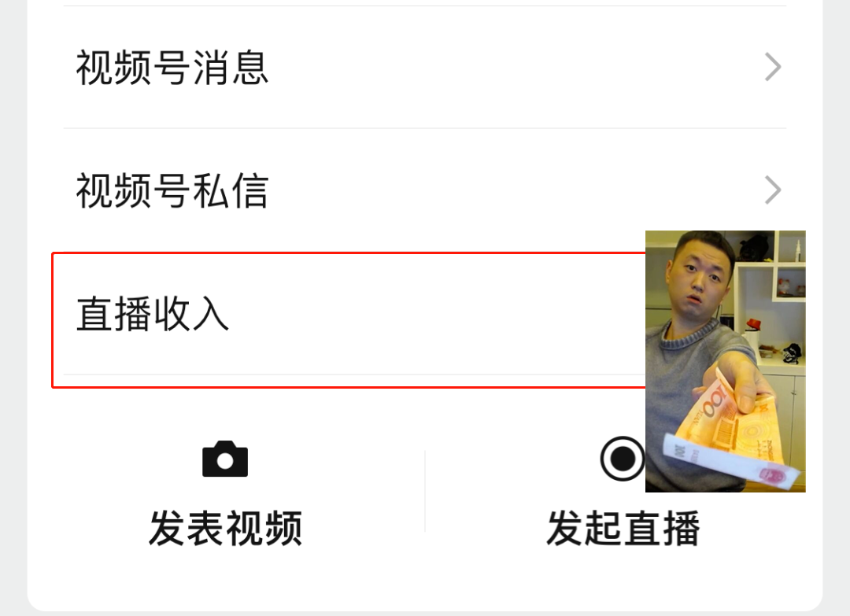The height and width of the screenshot is (616, 850).
Task: Click the blank space right of 视频号消息 text
Action: point(515,67)
